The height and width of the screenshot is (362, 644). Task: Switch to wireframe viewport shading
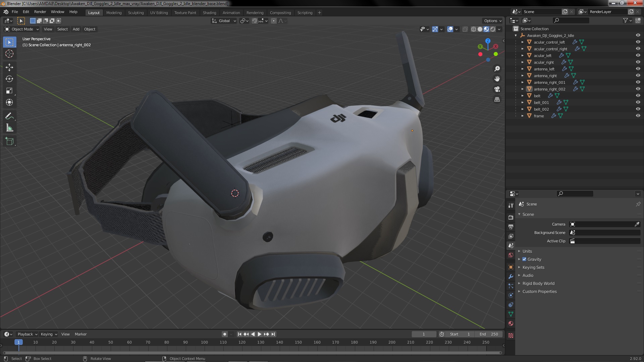474,29
